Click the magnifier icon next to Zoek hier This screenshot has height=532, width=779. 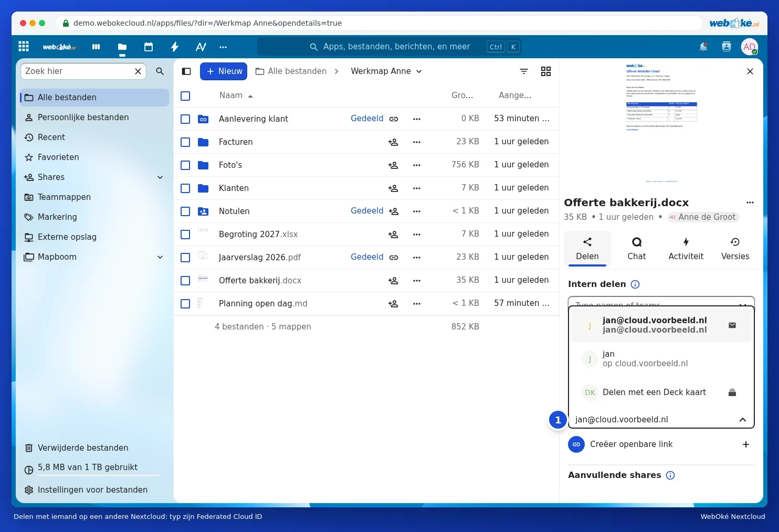(160, 71)
